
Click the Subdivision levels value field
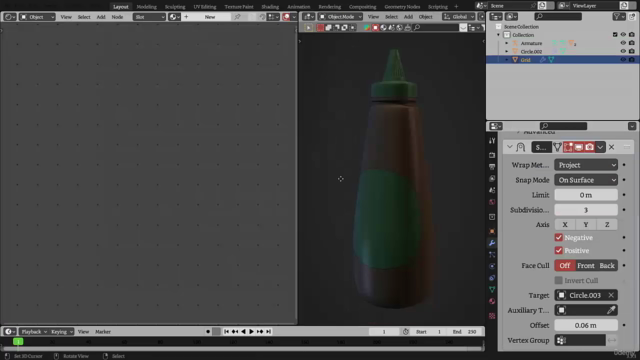[586, 210]
